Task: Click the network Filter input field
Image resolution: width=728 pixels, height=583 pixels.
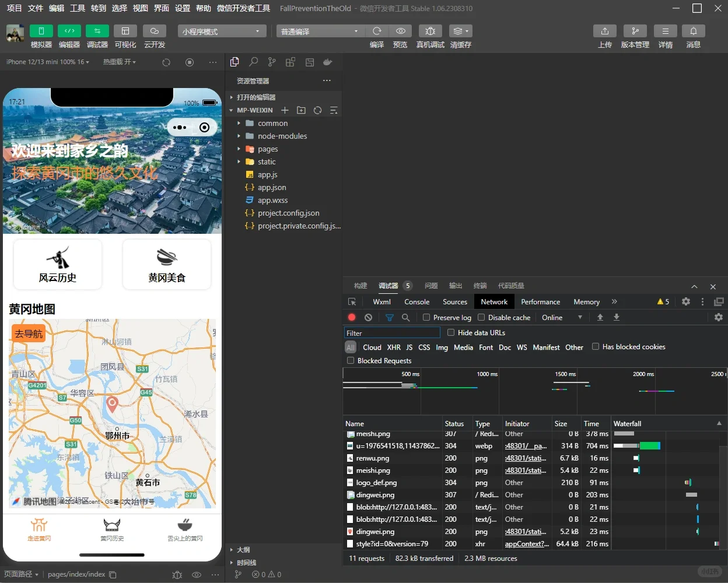Action: pyautogui.click(x=392, y=333)
